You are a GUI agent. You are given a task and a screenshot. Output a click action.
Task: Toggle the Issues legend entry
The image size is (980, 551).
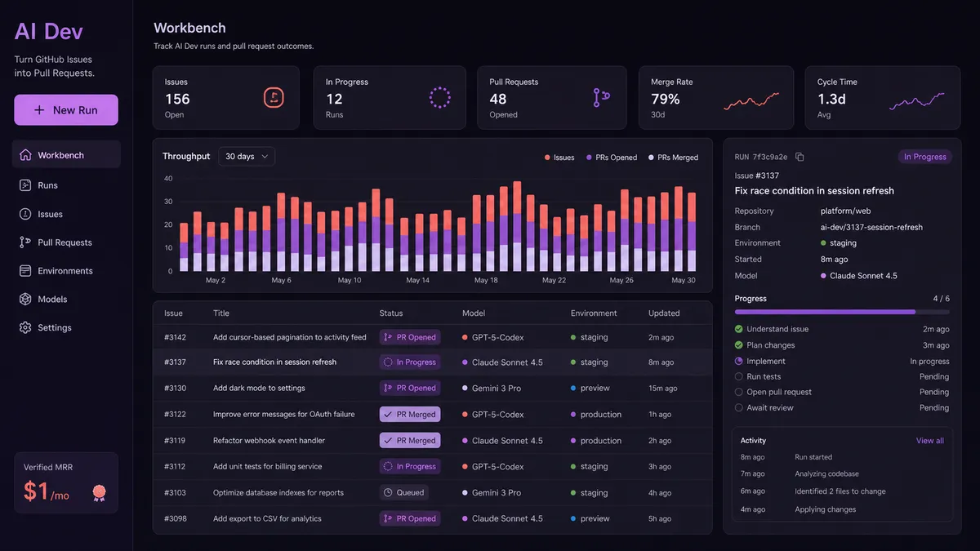click(559, 158)
